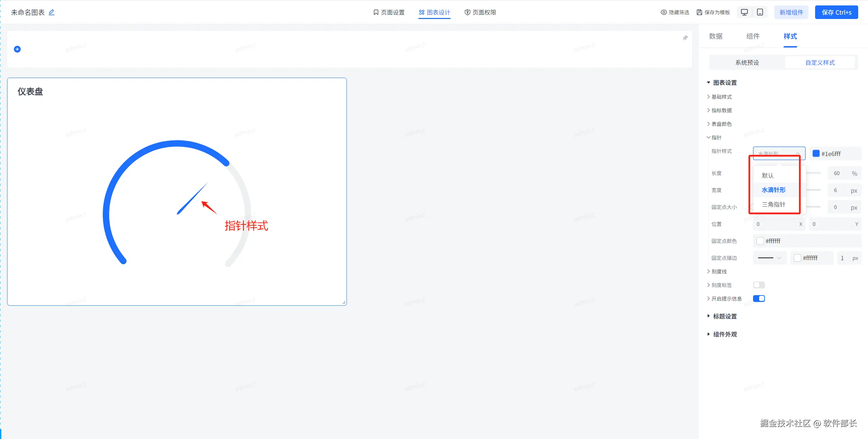This screenshot has width=868, height=439.
Task: Open the 页面设置 tab
Action: [389, 12]
